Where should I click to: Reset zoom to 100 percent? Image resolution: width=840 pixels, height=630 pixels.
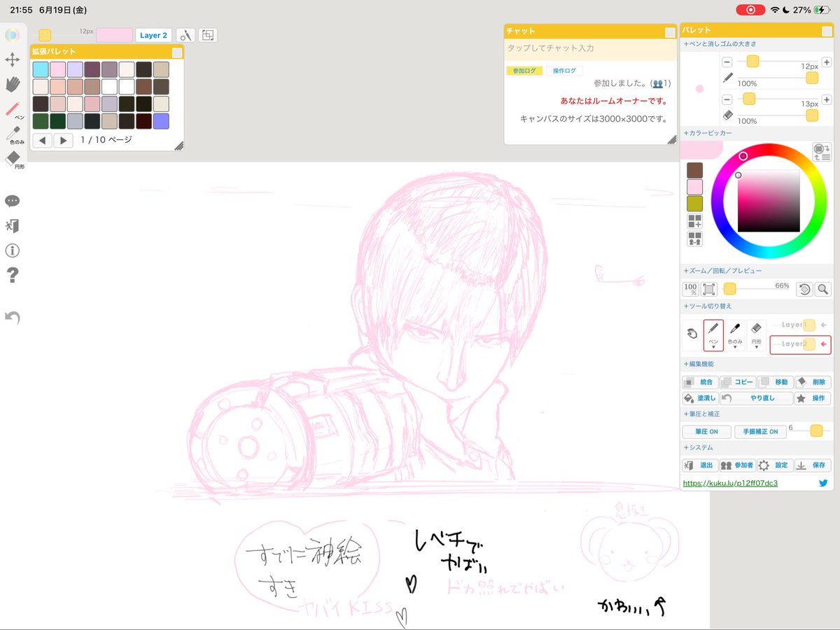pyautogui.click(x=690, y=288)
